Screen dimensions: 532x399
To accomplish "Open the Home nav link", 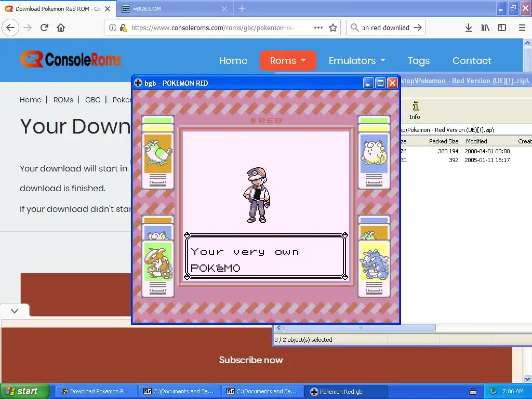I will tap(233, 60).
